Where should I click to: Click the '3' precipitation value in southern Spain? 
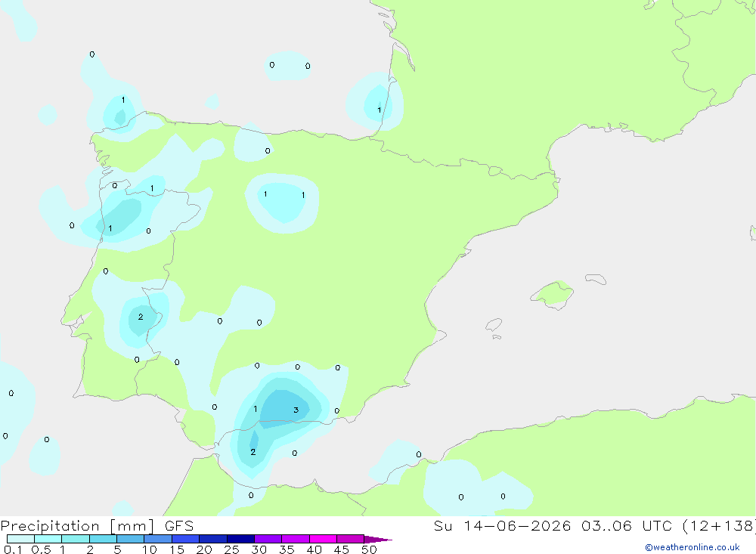click(x=296, y=410)
